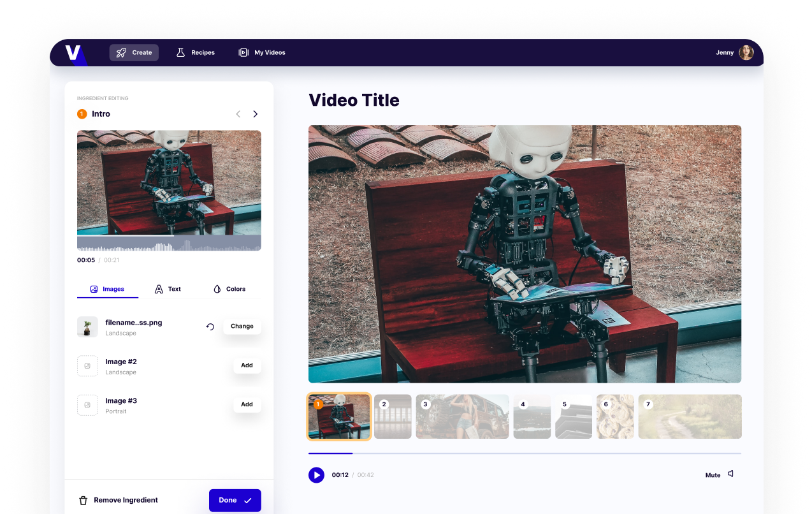The image size is (812, 514).
Task: Go to the previous ingredient
Action: point(238,114)
